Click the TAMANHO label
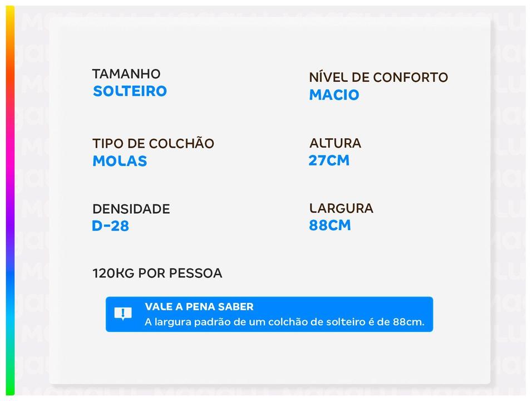The height and width of the screenshot is (401, 532). click(x=126, y=74)
